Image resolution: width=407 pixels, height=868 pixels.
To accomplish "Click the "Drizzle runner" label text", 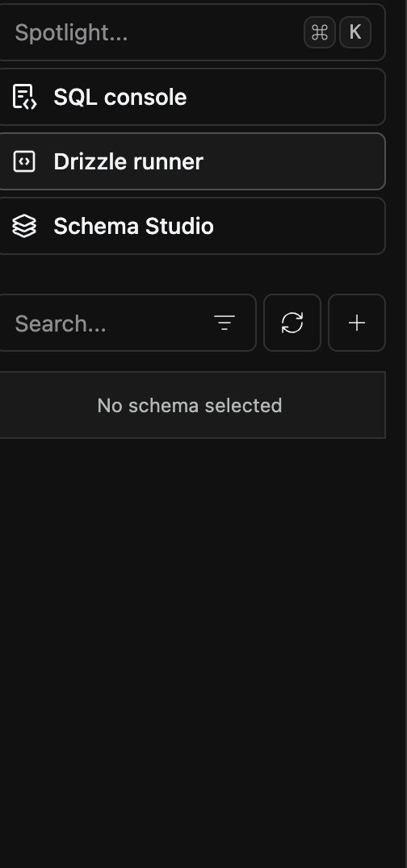I will (x=128, y=161).
